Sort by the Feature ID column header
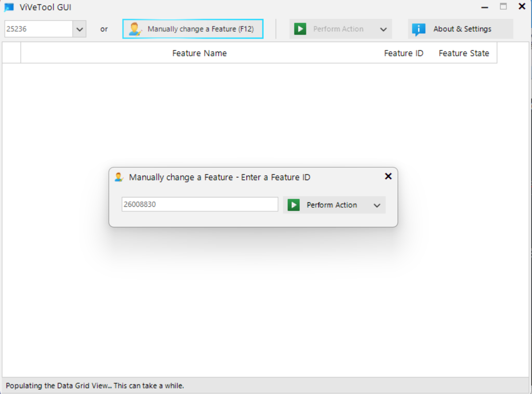The width and height of the screenshot is (532, 394). 403,53
